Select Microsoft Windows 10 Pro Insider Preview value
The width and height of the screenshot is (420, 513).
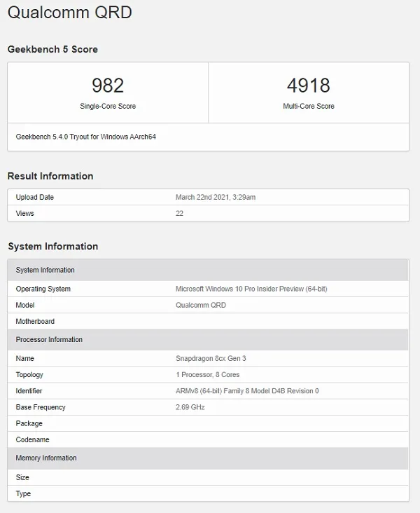[251, 289]
